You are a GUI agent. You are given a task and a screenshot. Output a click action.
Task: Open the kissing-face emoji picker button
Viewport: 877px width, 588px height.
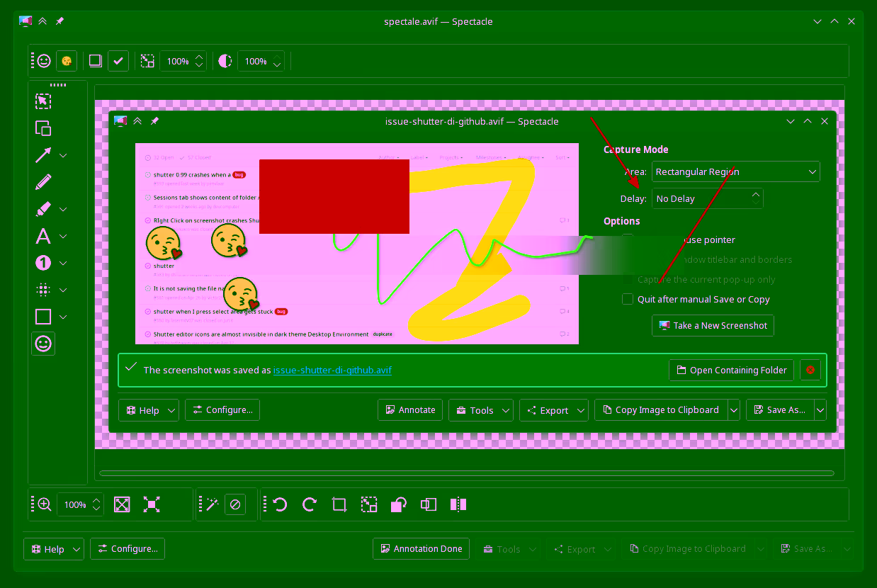tap(67, 62)
